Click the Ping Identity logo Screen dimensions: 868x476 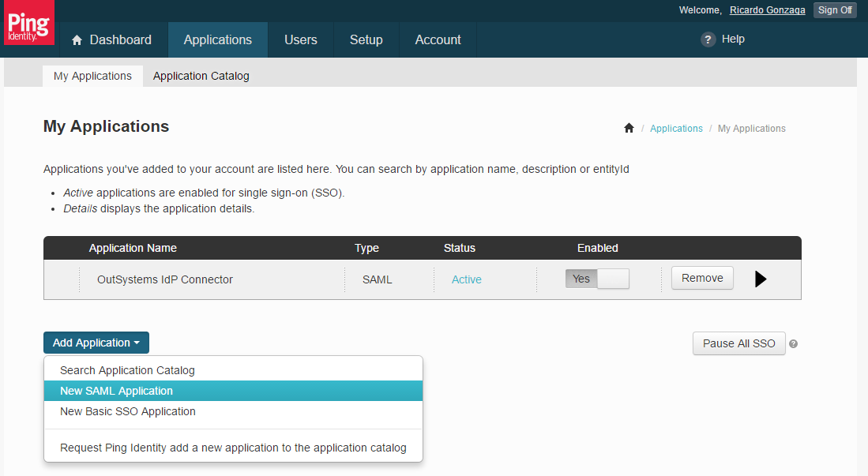point(28,24)
